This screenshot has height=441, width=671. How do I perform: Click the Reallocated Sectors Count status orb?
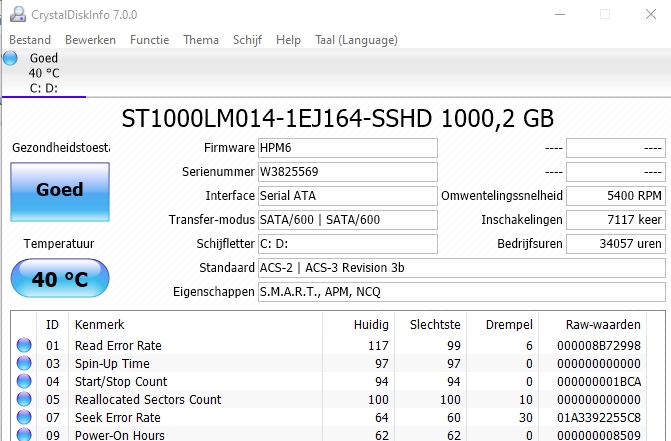tap(24, 400)
